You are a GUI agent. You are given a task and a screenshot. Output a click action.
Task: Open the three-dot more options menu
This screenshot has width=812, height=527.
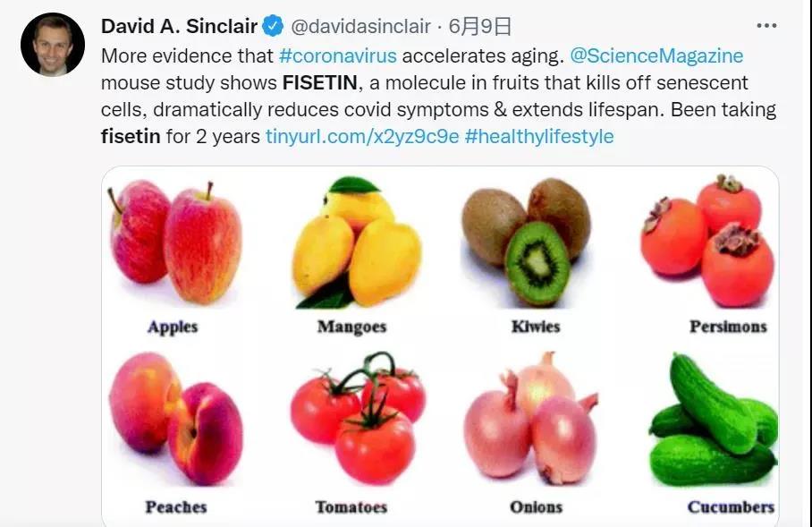766,25
